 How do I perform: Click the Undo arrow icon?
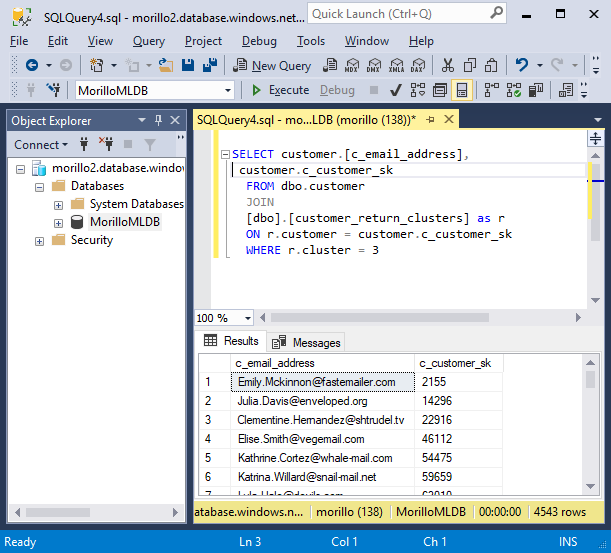521,65
